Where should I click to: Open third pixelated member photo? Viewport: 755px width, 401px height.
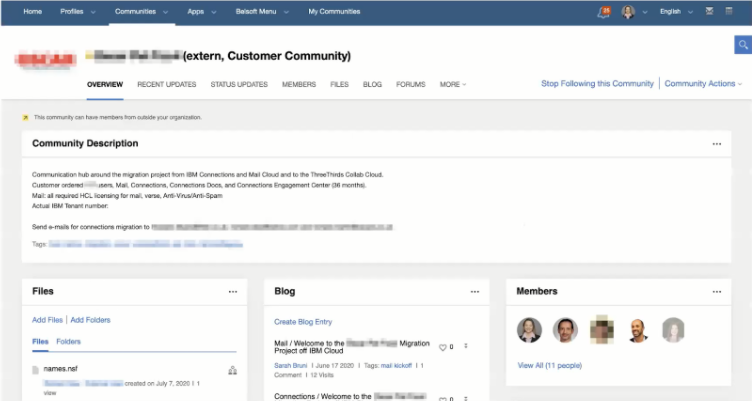point(602,330)
